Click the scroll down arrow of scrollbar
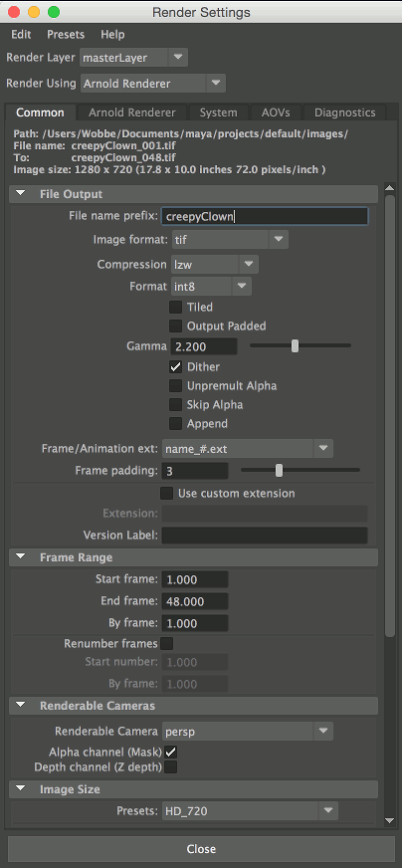The image size is (402, 868). pyautogui.click(x=389, y=819)
